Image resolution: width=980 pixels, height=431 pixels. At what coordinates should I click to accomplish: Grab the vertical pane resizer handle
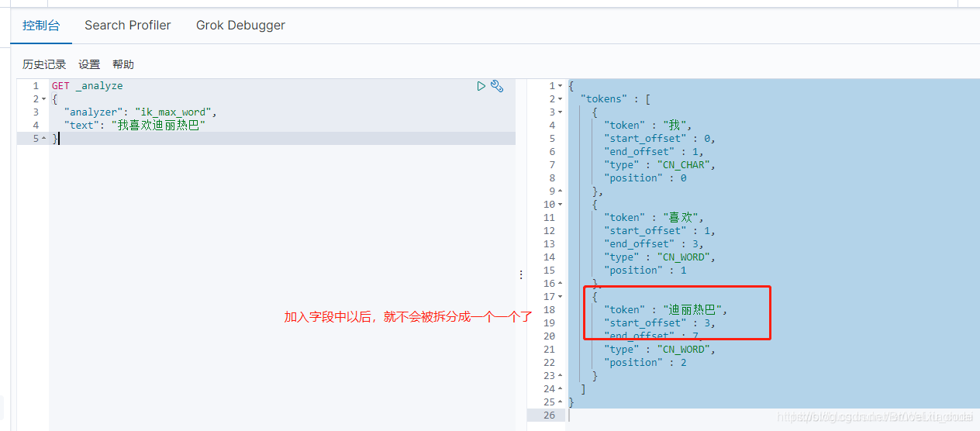tap(521, 274)
